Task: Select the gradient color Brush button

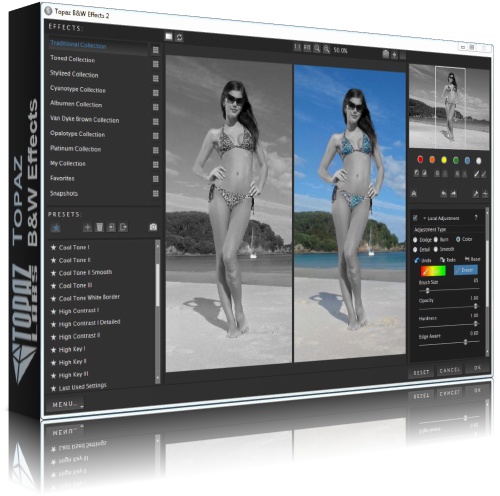Action: [433, 271]
